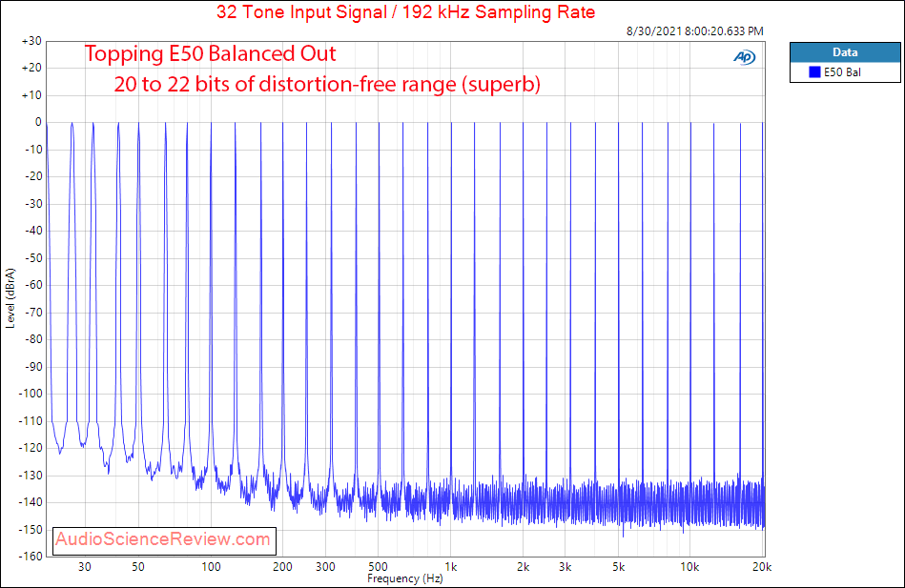Click the "-90" y-axis tick label
Screen dimensions: 905x588
pos(32,366)
